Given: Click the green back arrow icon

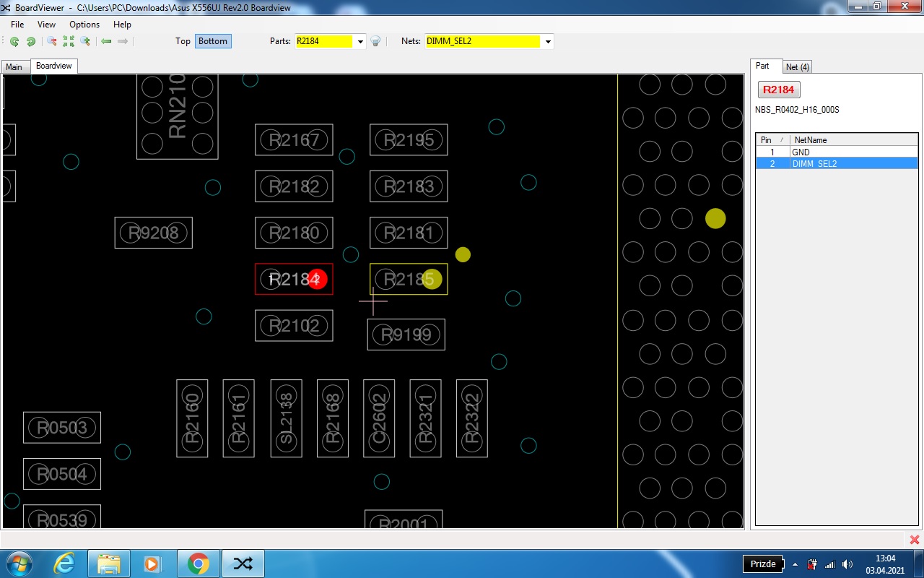Looking at the screenshot, I should tap(106, 41).
